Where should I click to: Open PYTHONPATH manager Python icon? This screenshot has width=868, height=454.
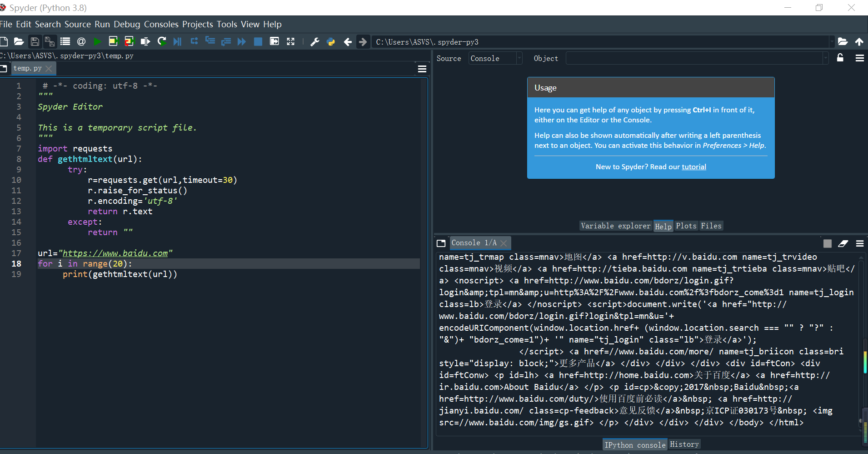(331, 42)
